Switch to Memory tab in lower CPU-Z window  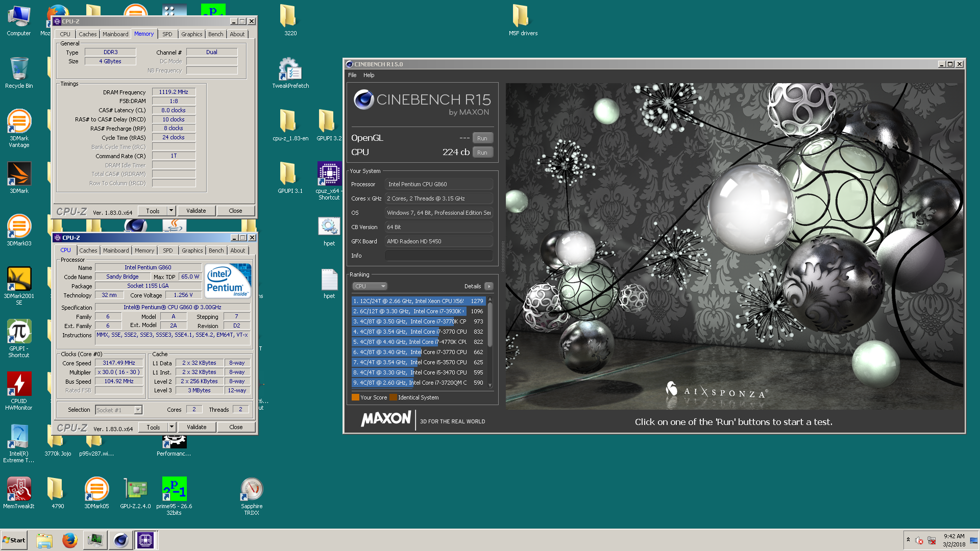coord(144,251)
